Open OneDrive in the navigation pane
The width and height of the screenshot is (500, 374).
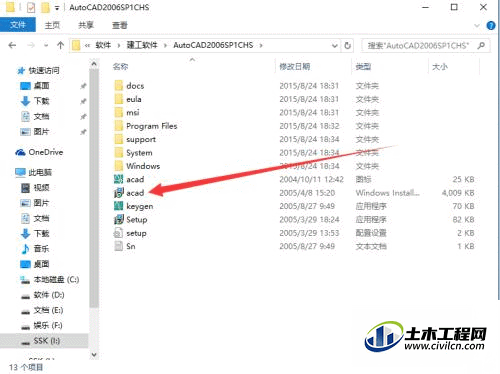(39, 152)
